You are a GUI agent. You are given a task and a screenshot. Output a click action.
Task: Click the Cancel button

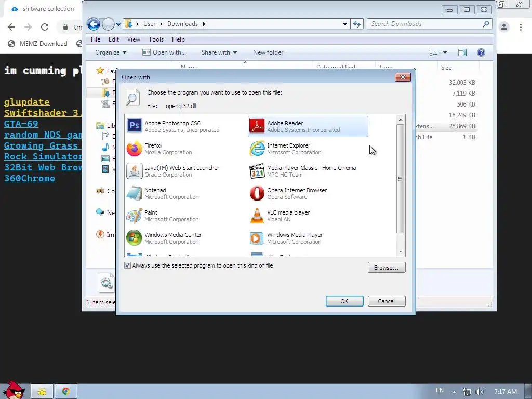(x=387, y=301)
